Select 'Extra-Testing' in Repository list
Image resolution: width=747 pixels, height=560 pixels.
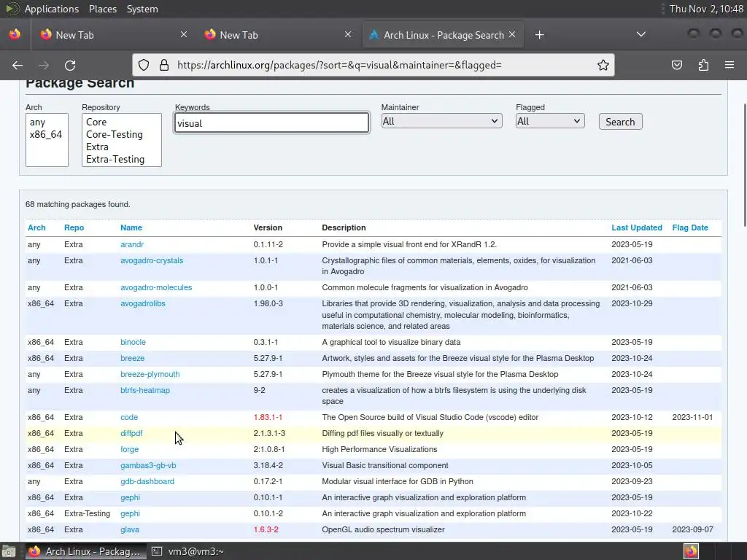(115, 160)
